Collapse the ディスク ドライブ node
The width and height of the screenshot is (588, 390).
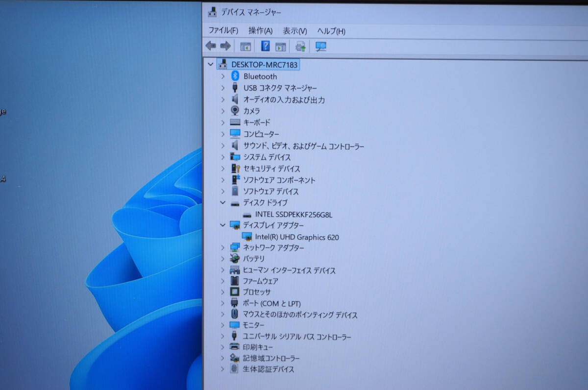(x=222, y=202)
